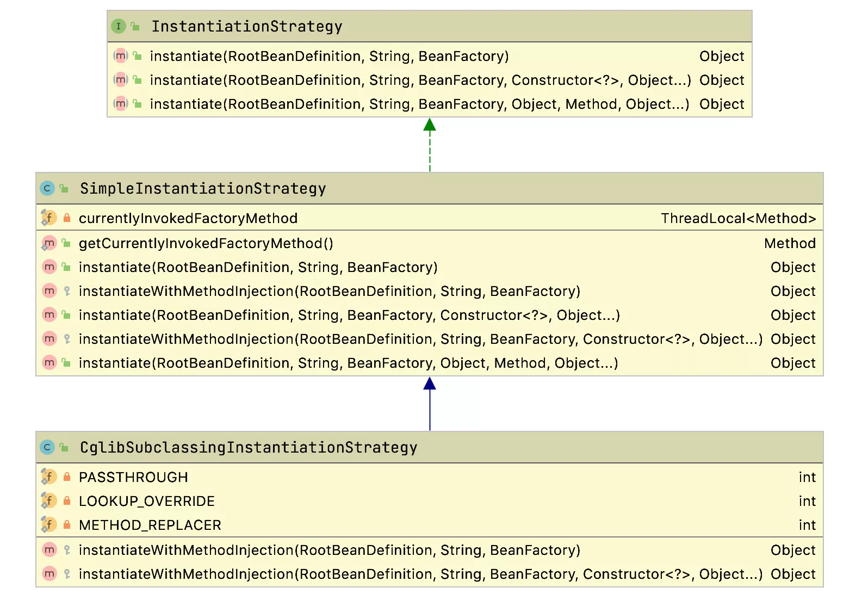Select Cglib three-parameter instantiateWithMethodInjection method
This screenshot has height=606, width=868.
330,550
